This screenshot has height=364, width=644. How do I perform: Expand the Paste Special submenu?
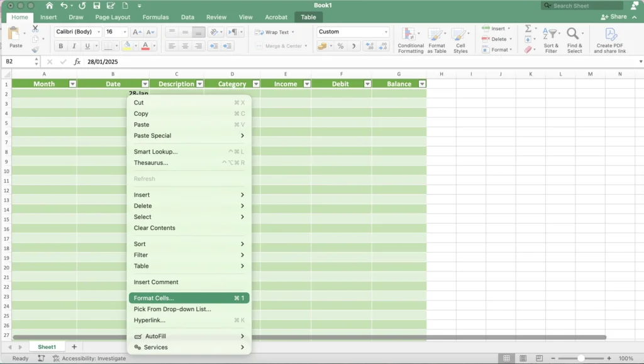pyautogui.click(x=152, y=135)
